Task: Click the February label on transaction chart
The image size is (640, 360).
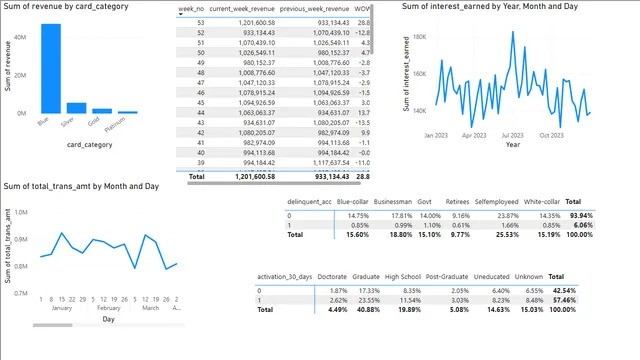Action: [x=109, y=308]
